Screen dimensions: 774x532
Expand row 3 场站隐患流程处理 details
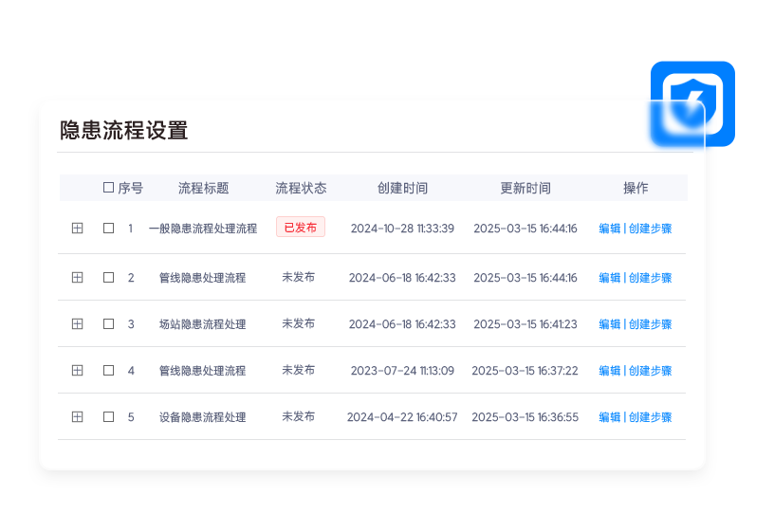point(78,324)
